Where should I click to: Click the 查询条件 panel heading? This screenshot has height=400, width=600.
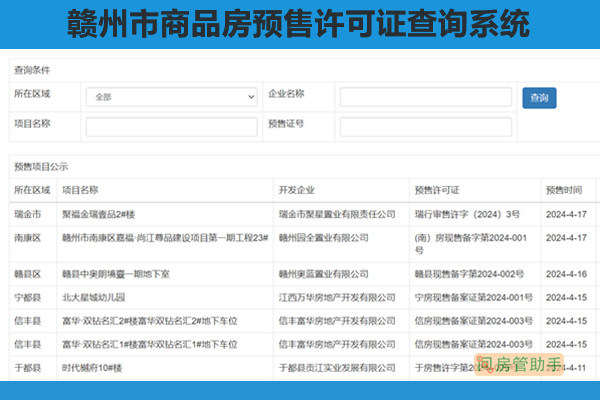pyautogui.click(x=32, y=70)
